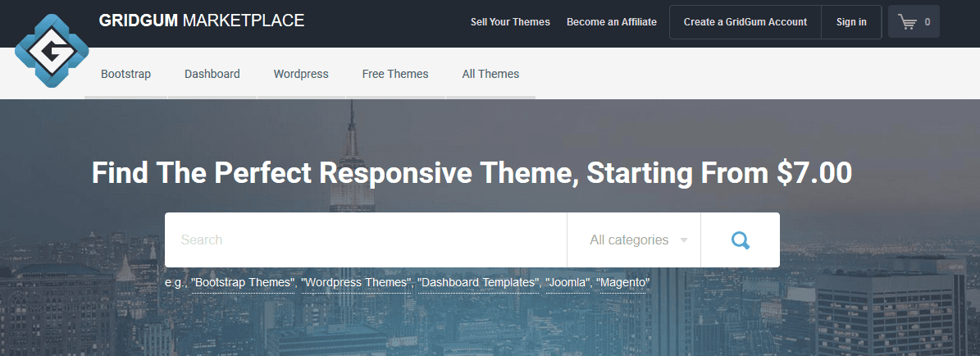Select "Magento" search suggestion
The height and width of the screenshot is (356, 980).
click(x=623, y=283)
